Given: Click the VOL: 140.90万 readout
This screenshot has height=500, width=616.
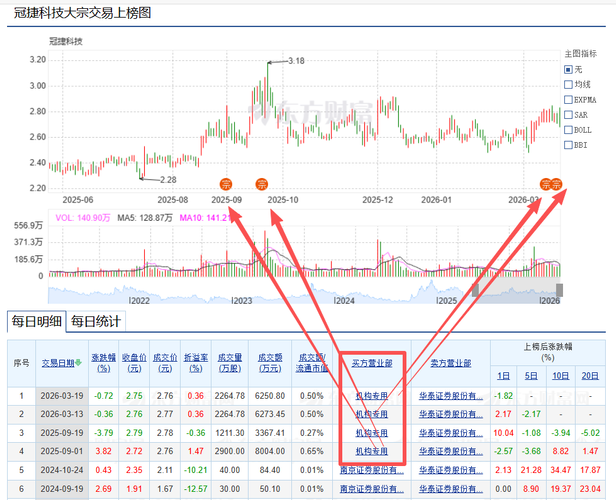Looking at the screenshot, I should [x=83, y=218].
